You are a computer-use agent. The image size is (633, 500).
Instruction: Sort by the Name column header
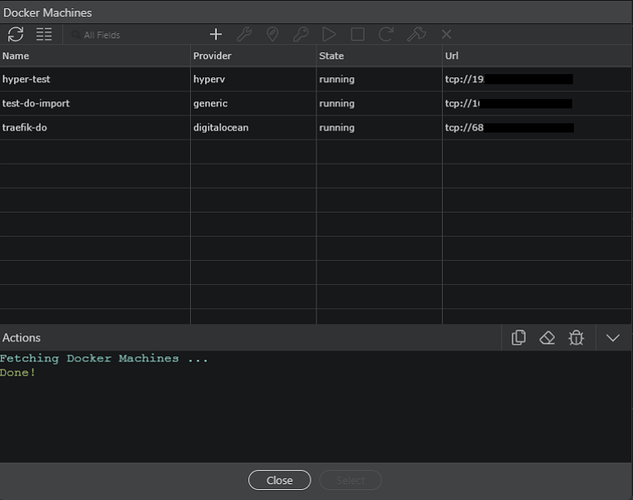[x=95, y=56]
